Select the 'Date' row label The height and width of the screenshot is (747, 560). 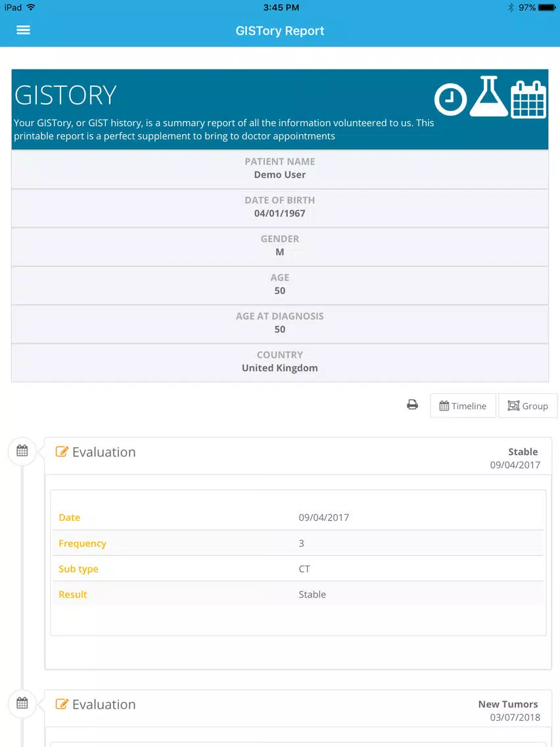(x=70, y=518)
